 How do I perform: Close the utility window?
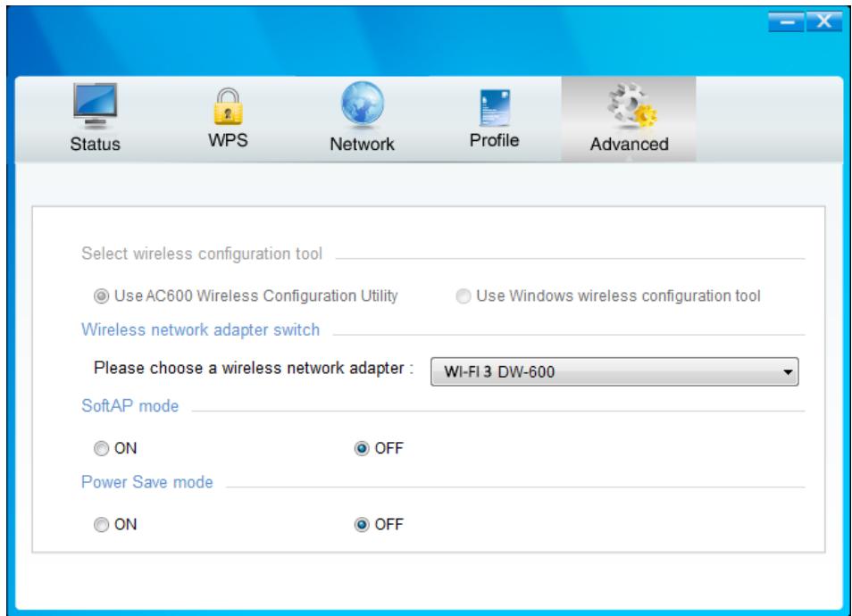click(x=824, y=21)
